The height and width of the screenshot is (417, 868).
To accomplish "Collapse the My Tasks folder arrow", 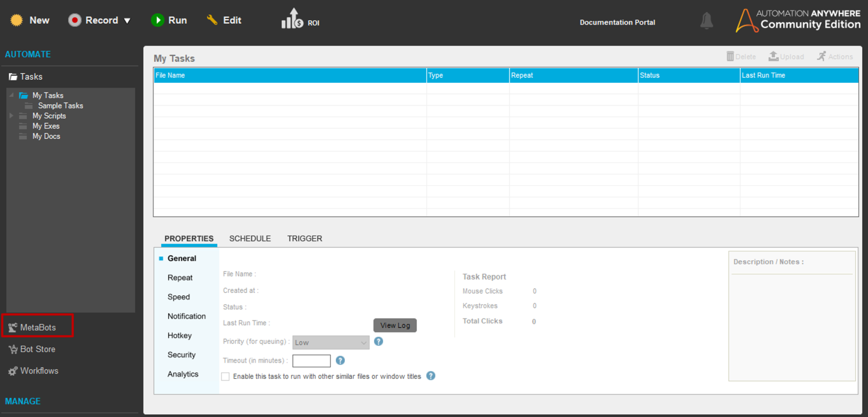I will pyautogui.click(x=11, y=95).
